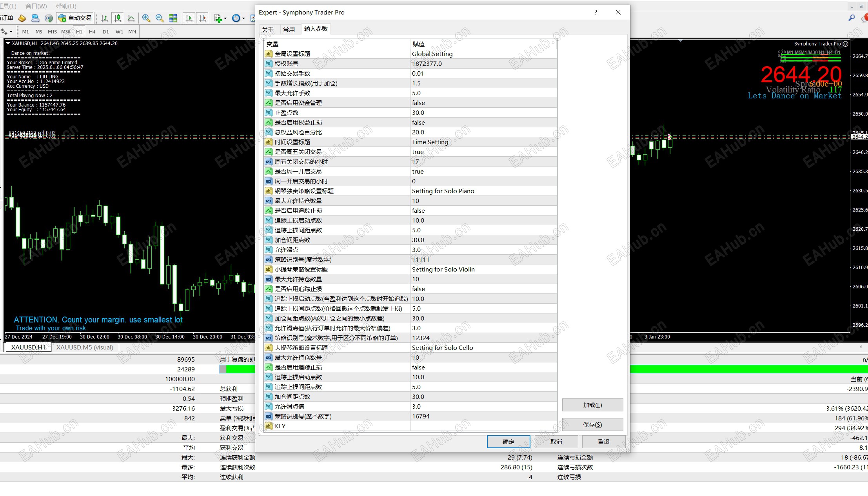
Task: Click the help question mark in Expert dialog
Action: (596, 12)
